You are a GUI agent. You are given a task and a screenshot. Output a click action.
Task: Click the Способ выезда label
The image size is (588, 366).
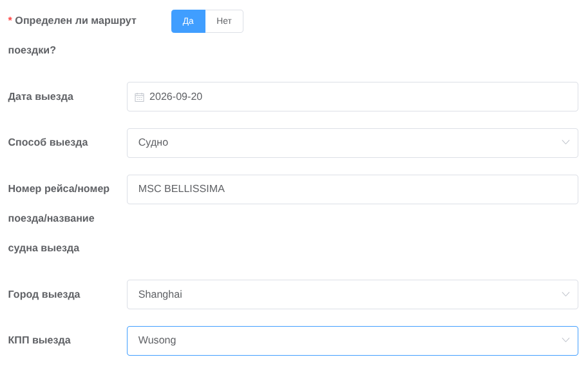[48, 142]
